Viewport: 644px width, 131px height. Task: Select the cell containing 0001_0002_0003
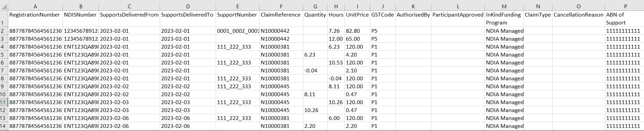coord(238,31)
